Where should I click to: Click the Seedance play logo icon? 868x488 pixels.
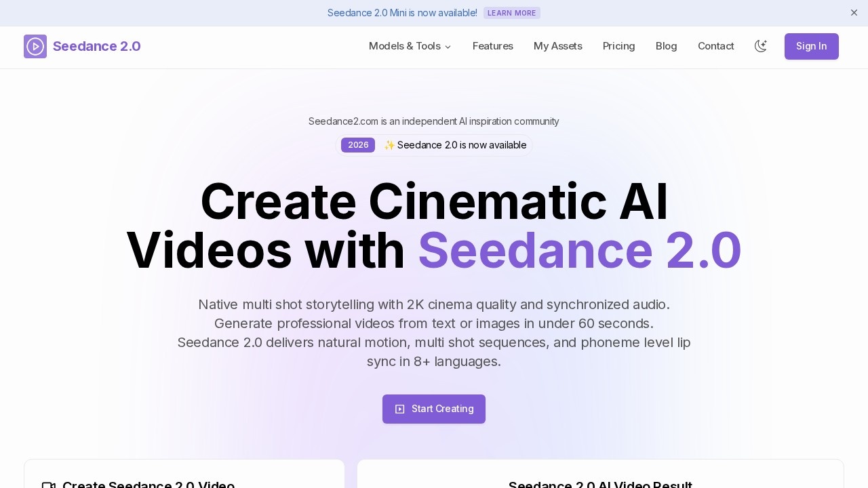click(x=35, y=46)
